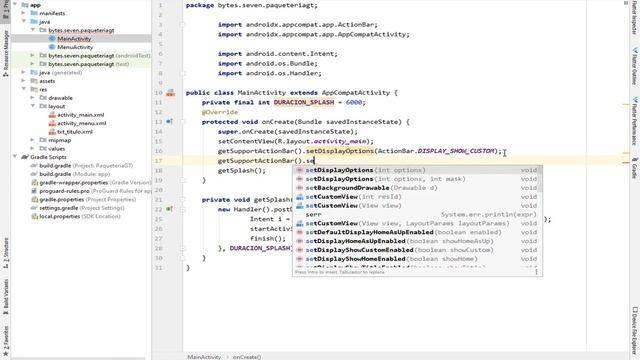Click onCreate() in the bottom breadcrumb
640x360 pixels.
(x=247, y=357)
